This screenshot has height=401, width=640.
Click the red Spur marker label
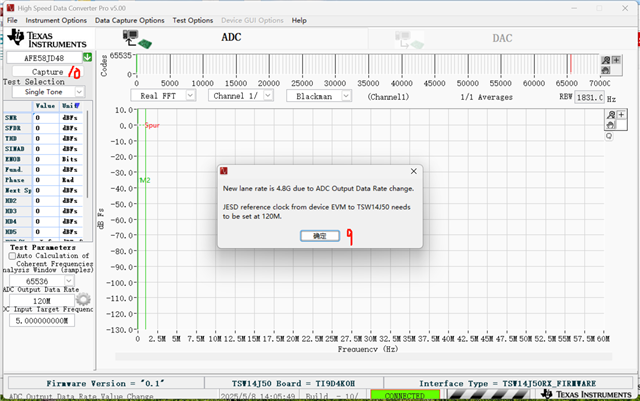click(x=152, y=125)
